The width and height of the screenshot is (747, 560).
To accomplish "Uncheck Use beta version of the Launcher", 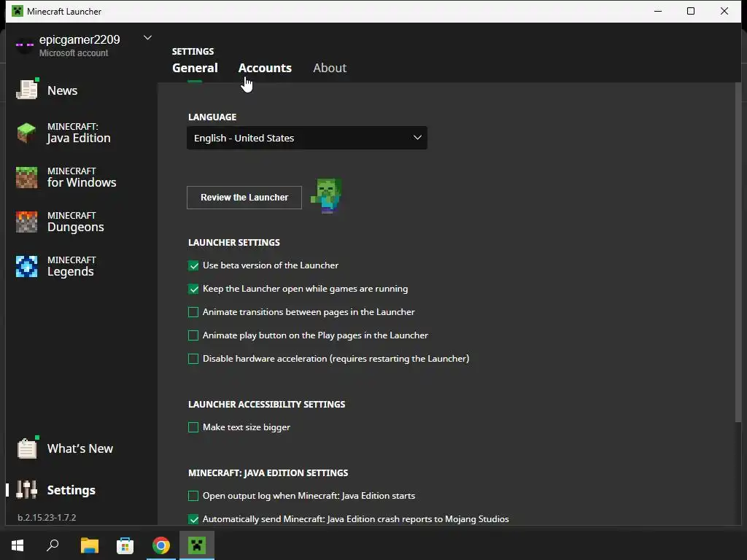I will coord(193,265).
